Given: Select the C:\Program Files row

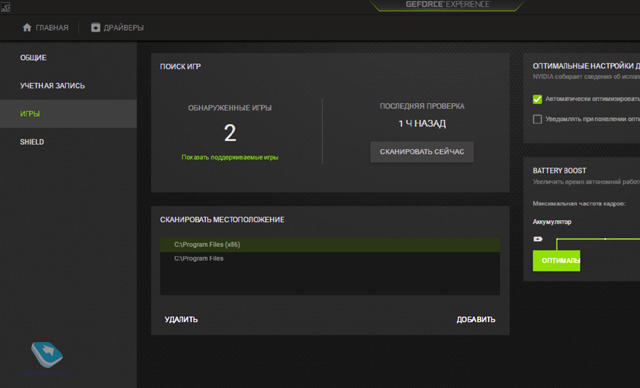Looking at the screenshot, I should (x=330, y=258).
